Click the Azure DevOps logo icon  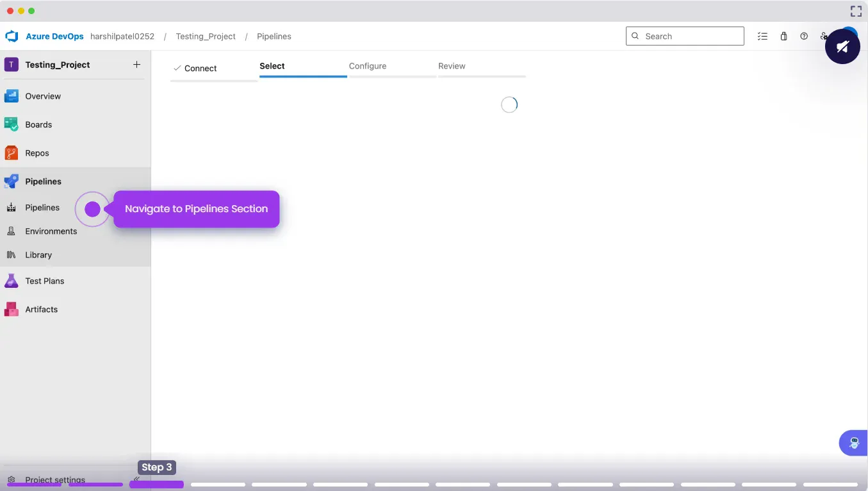coord(12,37)
